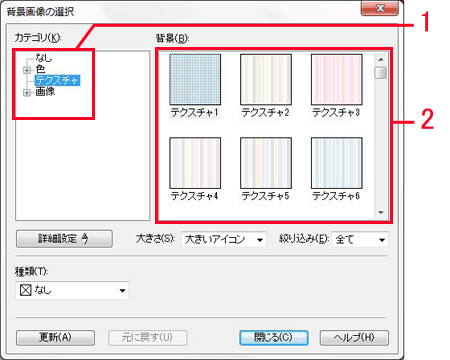Image resolution: width=450 pixels, height=360 pixels.
Task: Click the テクスチャ1 label text
Action: [x=195, y=112]
